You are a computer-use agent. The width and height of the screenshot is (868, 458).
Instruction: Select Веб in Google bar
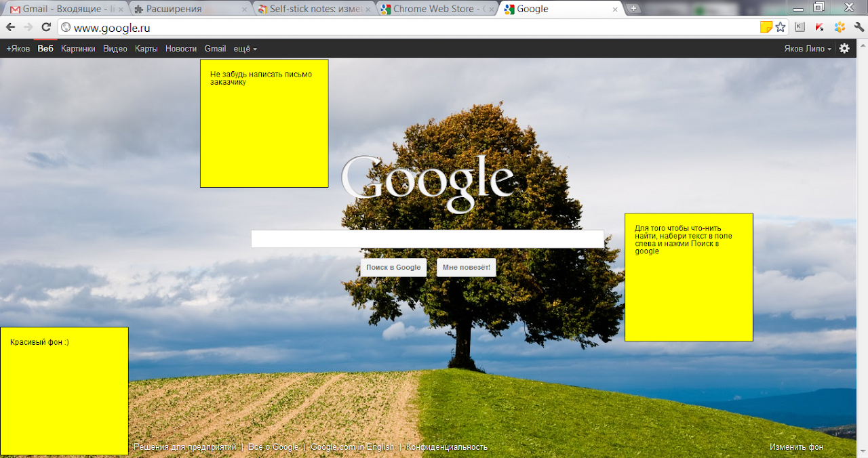coord(45,49)
